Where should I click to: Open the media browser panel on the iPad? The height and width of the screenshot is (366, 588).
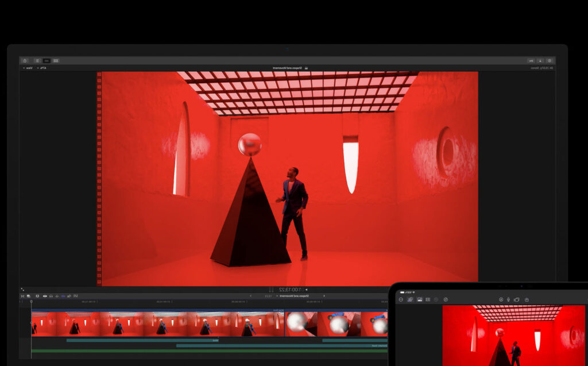(x=419, y=299)
